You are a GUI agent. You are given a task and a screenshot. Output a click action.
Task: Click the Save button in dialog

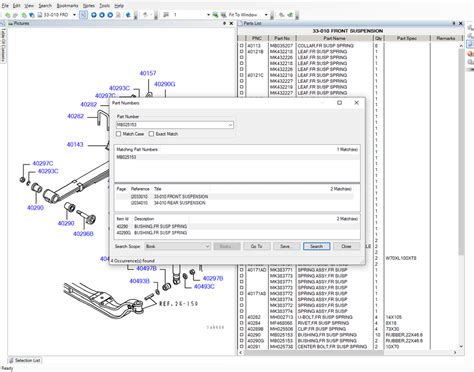coord(287,246)
